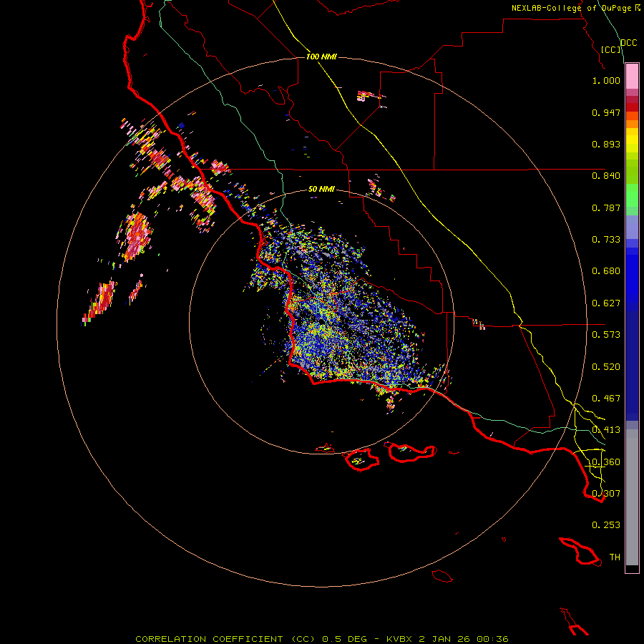644x644 pixels.
Task: Select the 0.840 scale value
Action: tap(606, 176)
